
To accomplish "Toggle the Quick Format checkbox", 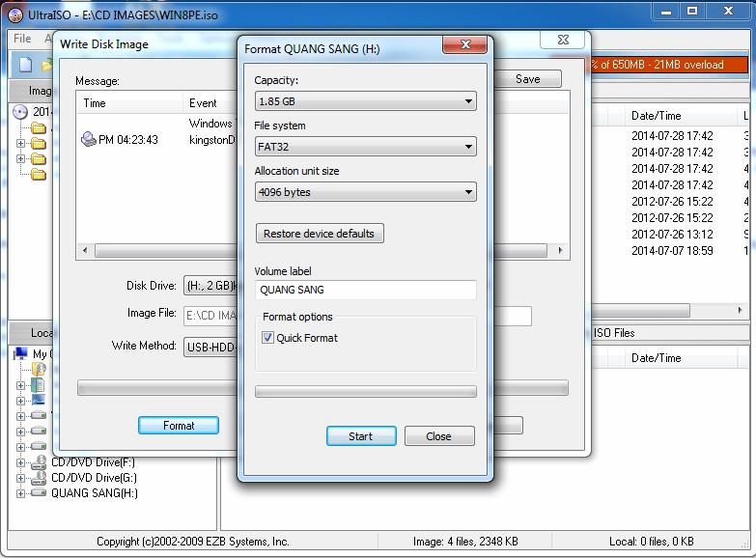I will [267, 338].
